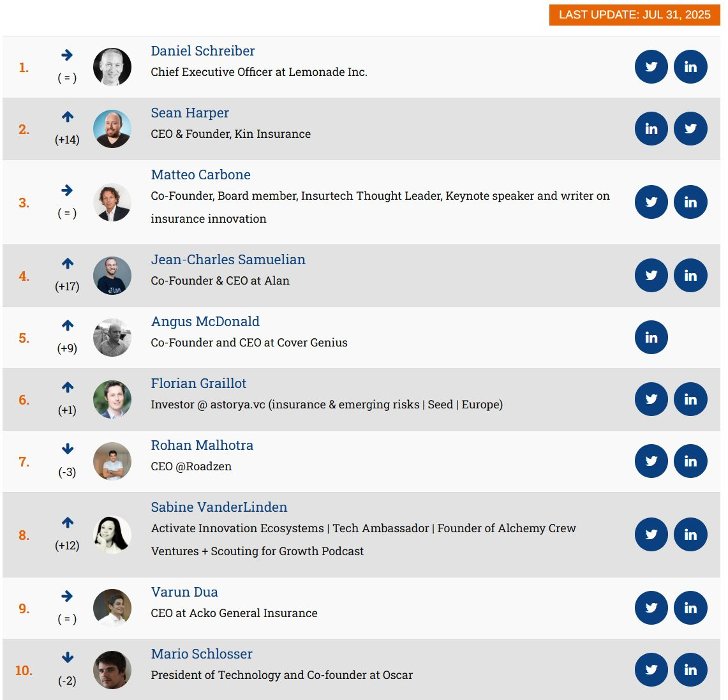This screenshot has height=700, width=728.
Task: Open Daniel Schreiber's LinkedIn icon
Action: point(690,67)
